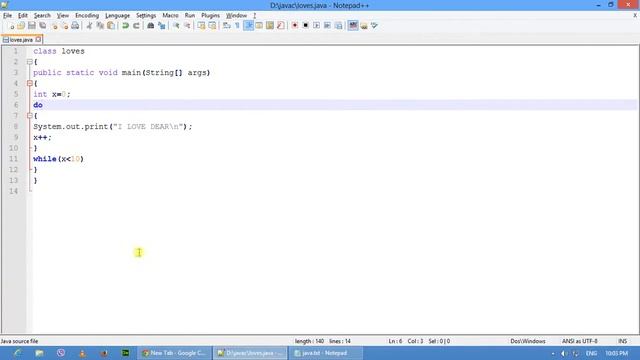Viewport: 640px width, 360px height.
Task: Click 'ANSI as UTF-8' encoding in status bar
Action: coord(580,341)
